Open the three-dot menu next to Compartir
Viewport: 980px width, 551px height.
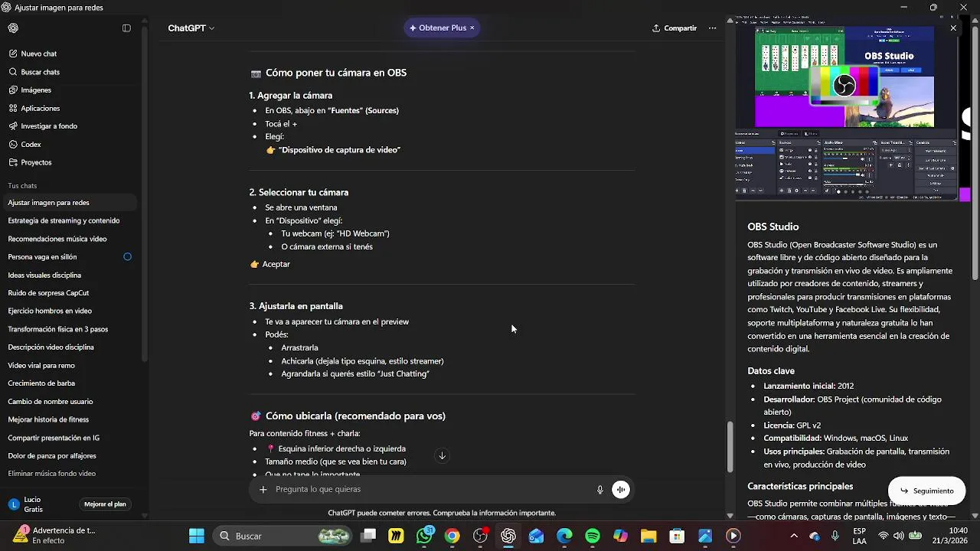[712, 28]
